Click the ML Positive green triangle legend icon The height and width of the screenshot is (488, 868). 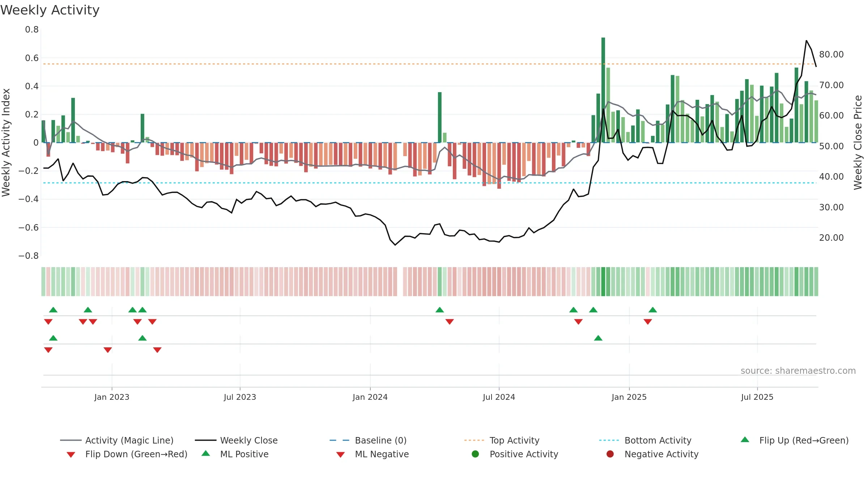[x=206, y=453]
